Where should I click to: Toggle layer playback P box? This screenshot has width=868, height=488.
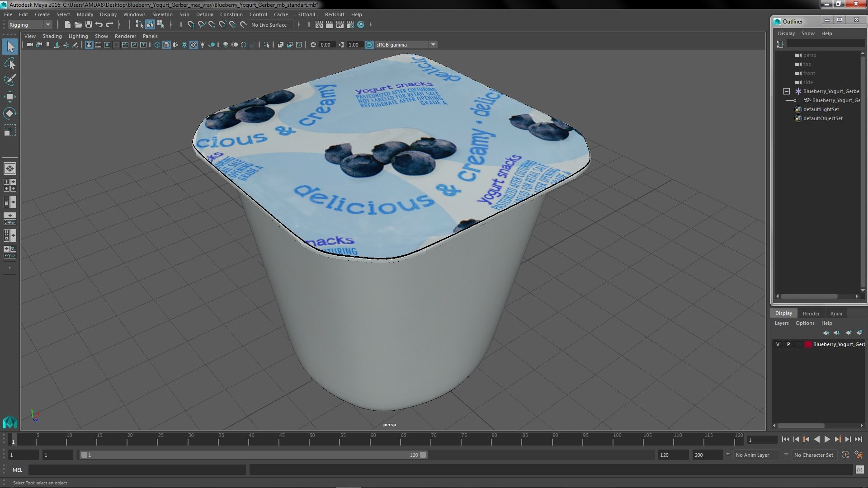coord(788,344)
